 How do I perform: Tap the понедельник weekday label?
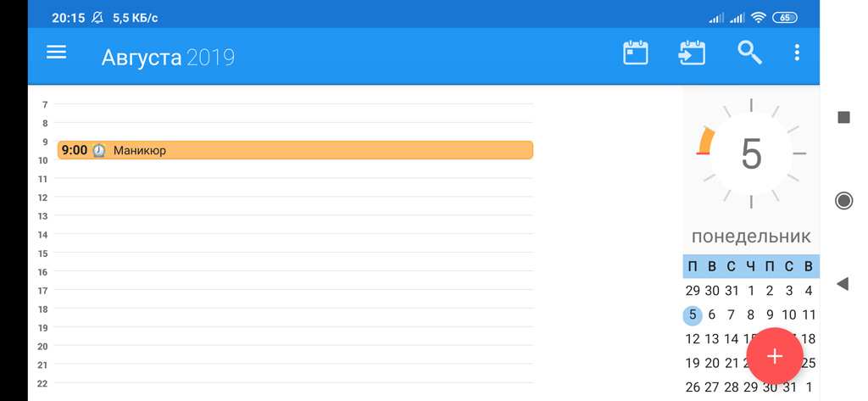[x=751, y=237]
